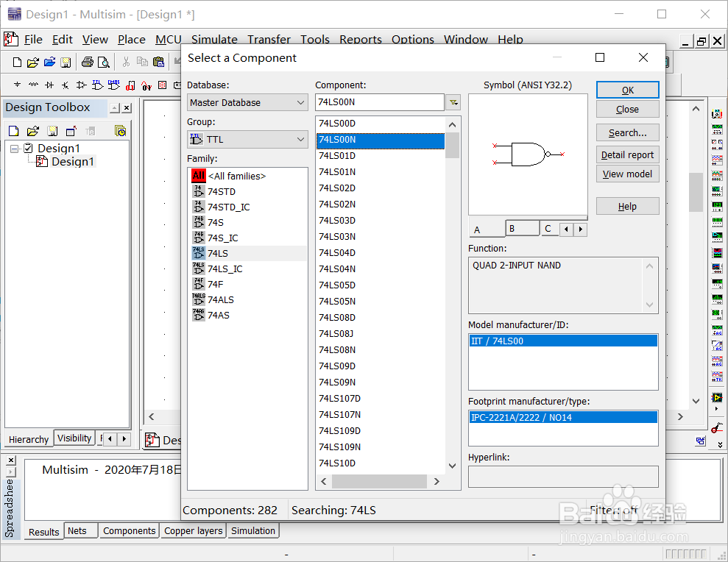This screenshot has height=562, width=728.
Task: Select the Oscilloscope instrument icon
Action: tap(717, 160)
